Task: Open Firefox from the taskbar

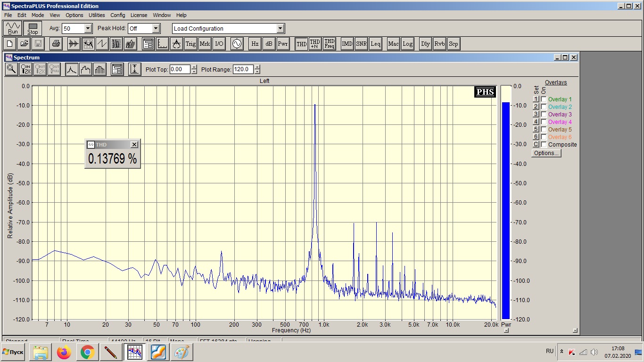Action: (x=64, y=352)
